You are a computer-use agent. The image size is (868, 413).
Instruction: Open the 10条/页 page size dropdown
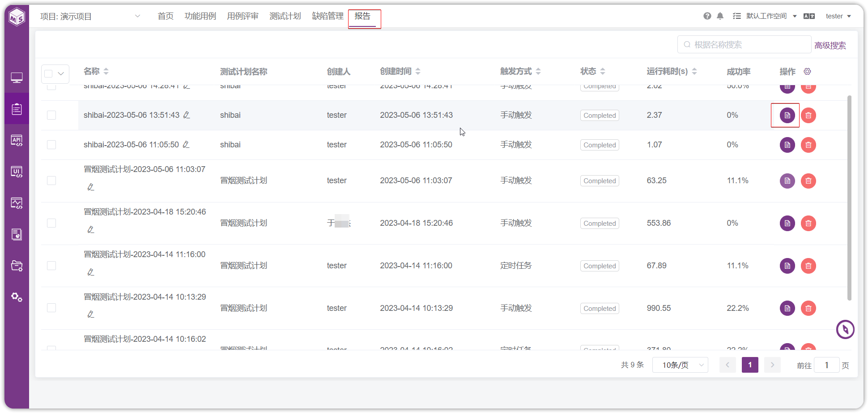coord(680,365)
